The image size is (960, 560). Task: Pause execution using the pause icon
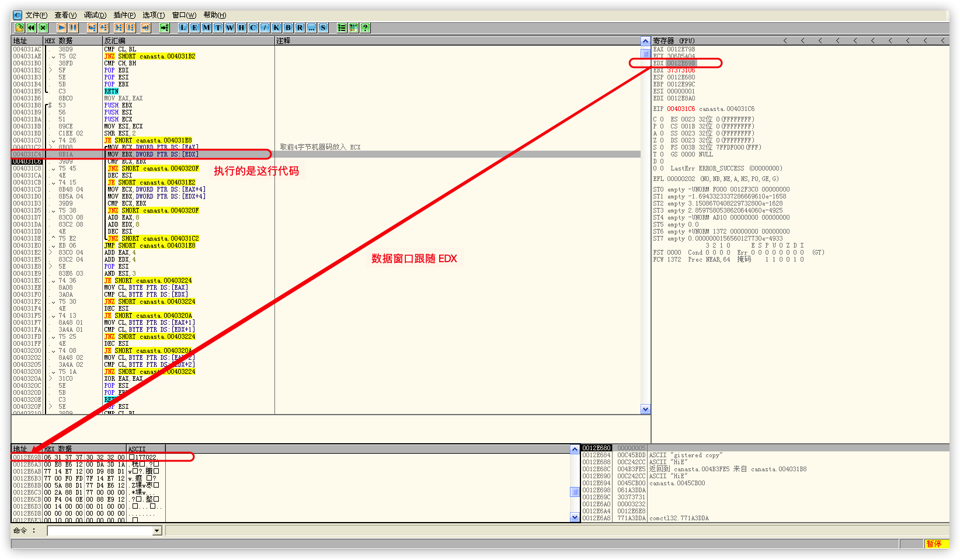click(73, 27)
